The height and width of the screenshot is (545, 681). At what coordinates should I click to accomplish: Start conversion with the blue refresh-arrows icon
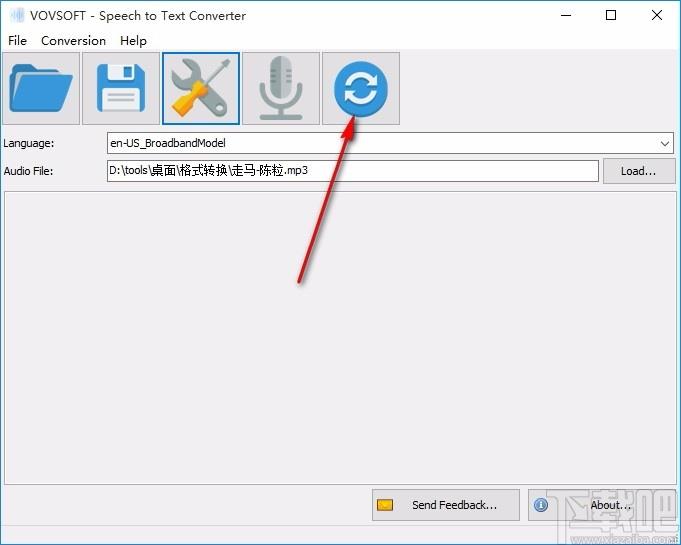[361, 89]
